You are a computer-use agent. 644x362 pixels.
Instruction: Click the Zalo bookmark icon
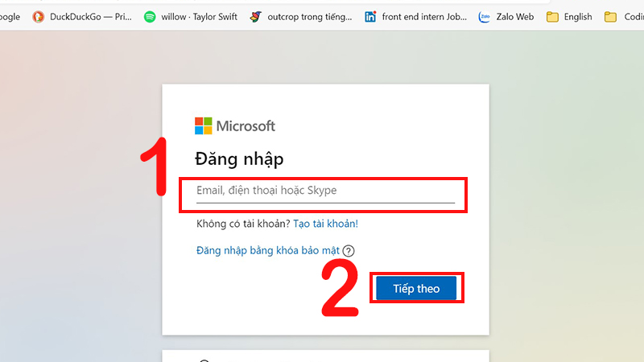pyautogui.click(x=485, y=16)
